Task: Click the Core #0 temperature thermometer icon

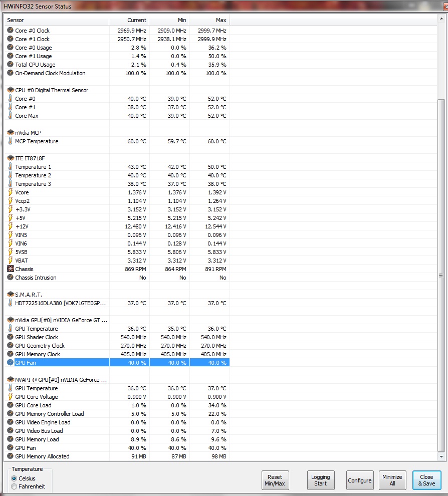Action: [x=10, y=99]
